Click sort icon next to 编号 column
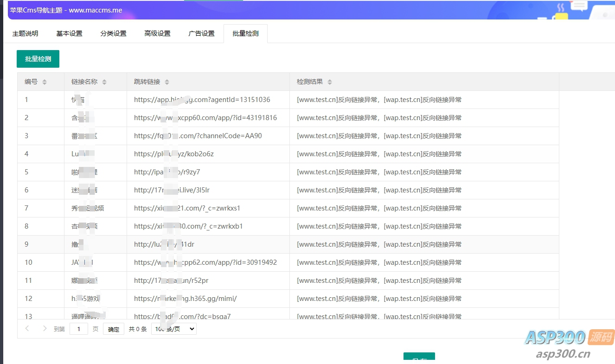The width and height of the screenshot is (615, 364). point(45,82)
